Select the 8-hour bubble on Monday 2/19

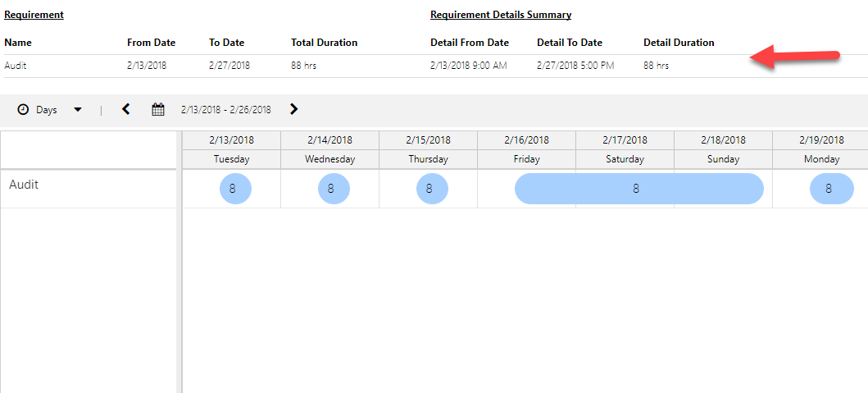pos(831,189)
